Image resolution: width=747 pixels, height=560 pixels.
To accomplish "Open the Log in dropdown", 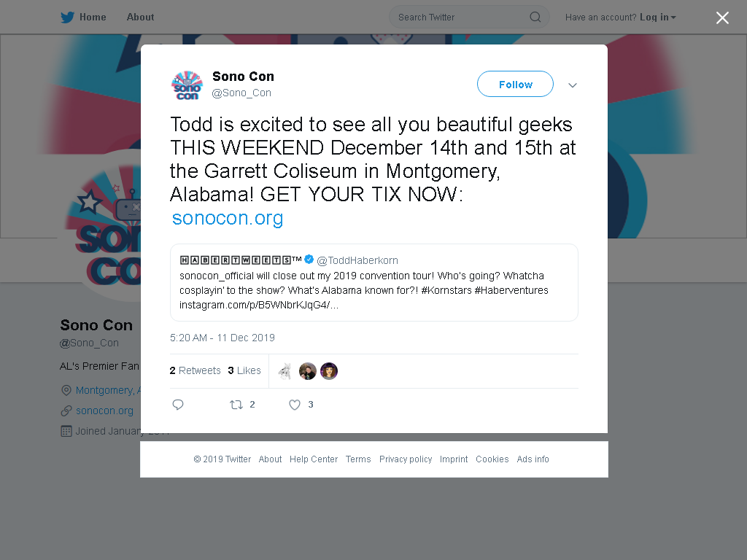I will (x=657, y=17).
